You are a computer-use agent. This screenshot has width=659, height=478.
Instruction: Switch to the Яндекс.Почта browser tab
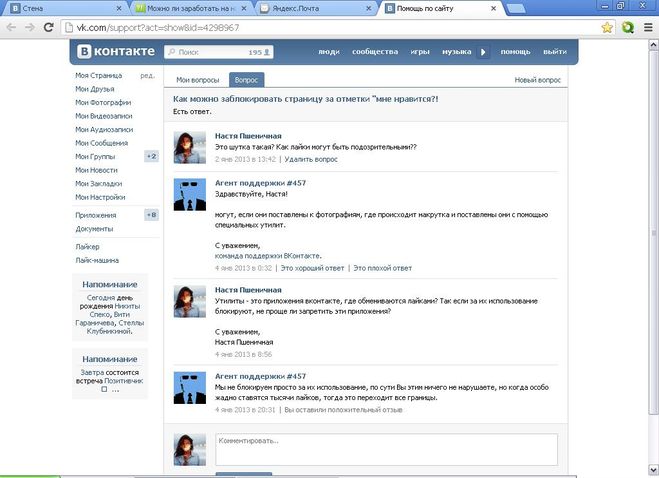pyautogui.click(x=313, y=8)
